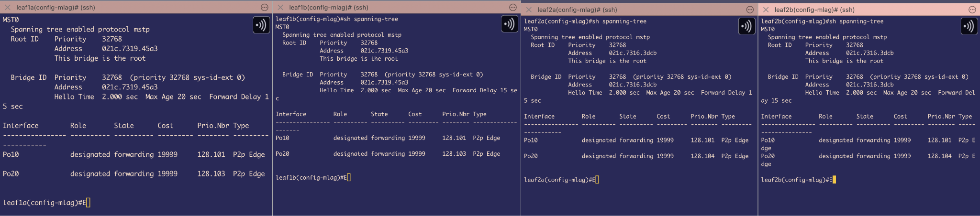Close the leaf2b ssh session pane

[x=766, y=10]
